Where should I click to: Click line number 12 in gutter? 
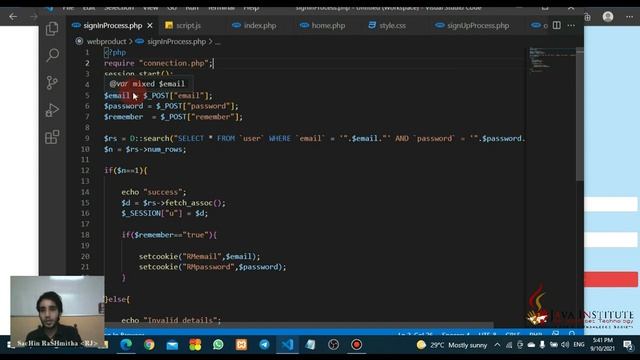tap(85, 171)
